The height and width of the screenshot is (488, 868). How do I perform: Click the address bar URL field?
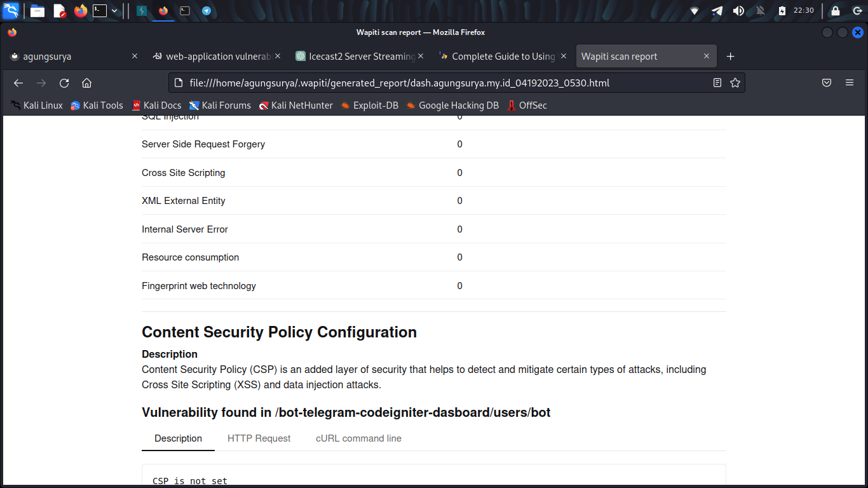pos(438,83)
